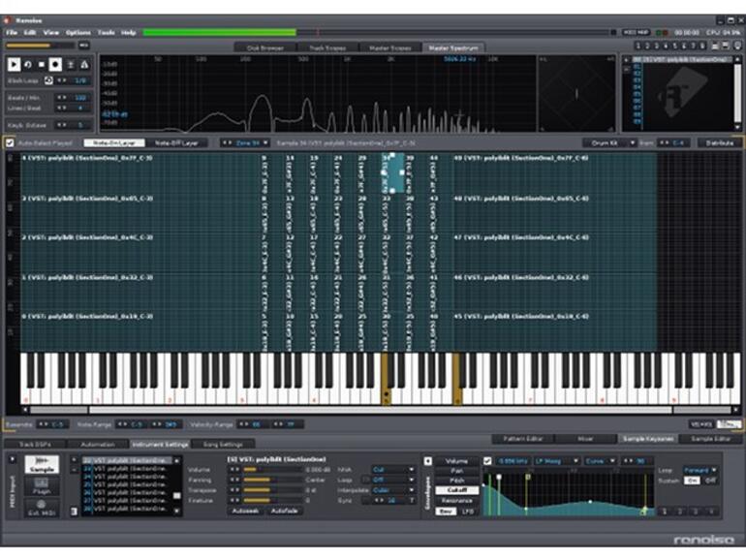
Task: Enable the envelope checkbox beside the frequency field
Action: click(487, 460)
